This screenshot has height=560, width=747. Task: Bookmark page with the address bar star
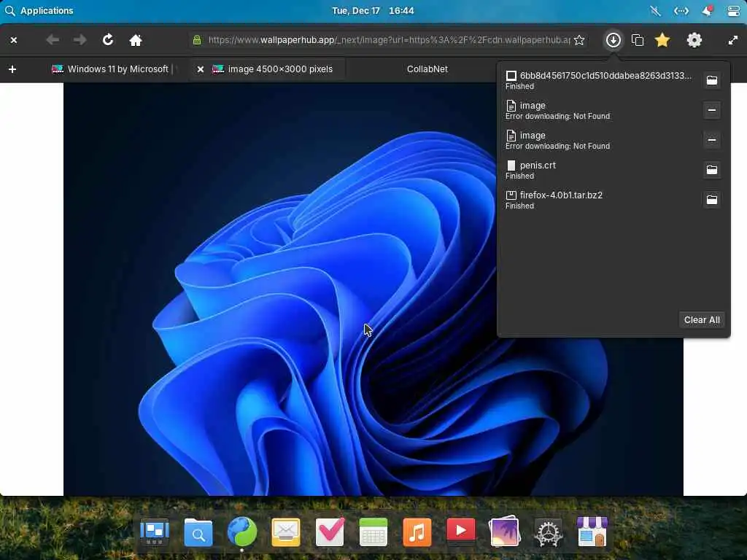[579, 40]
